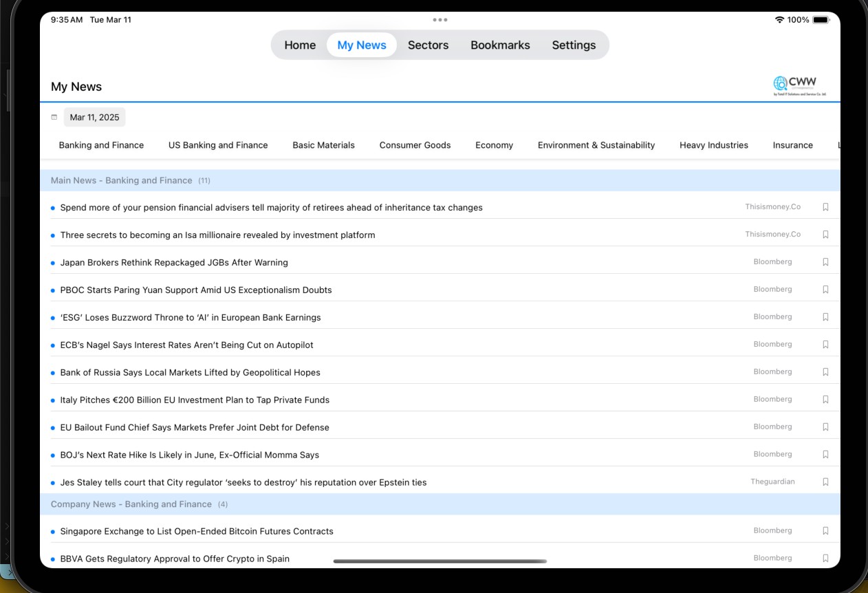The height and width of the screenshot is (593, 868).
Task: Open the iPad multitasking menu at the top
Action: coord(440,19)
